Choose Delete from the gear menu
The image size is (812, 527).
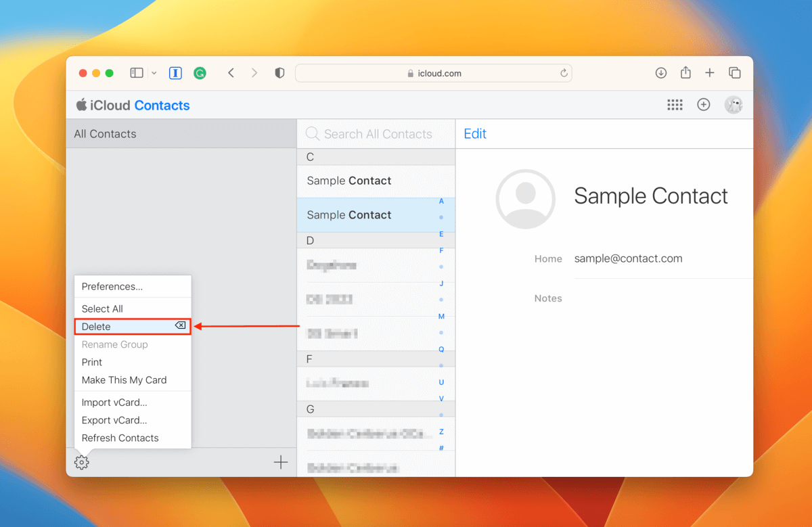[x=133, y=326]
